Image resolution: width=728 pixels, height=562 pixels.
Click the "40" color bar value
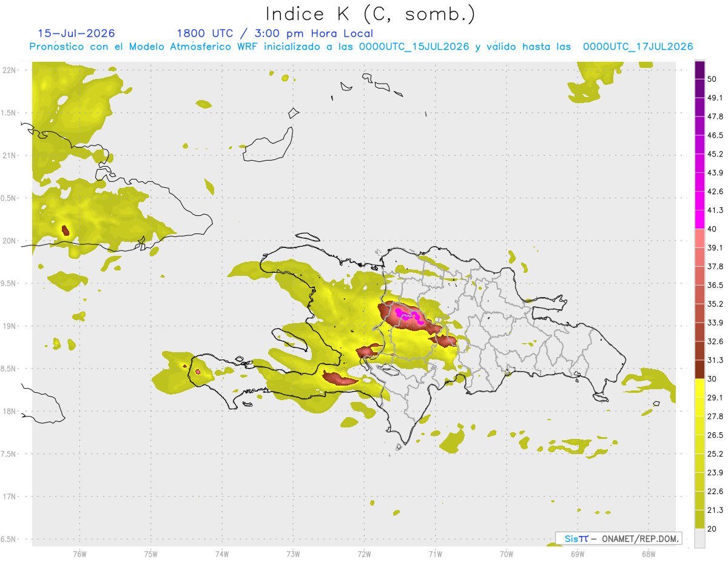(x=712, y=229)
